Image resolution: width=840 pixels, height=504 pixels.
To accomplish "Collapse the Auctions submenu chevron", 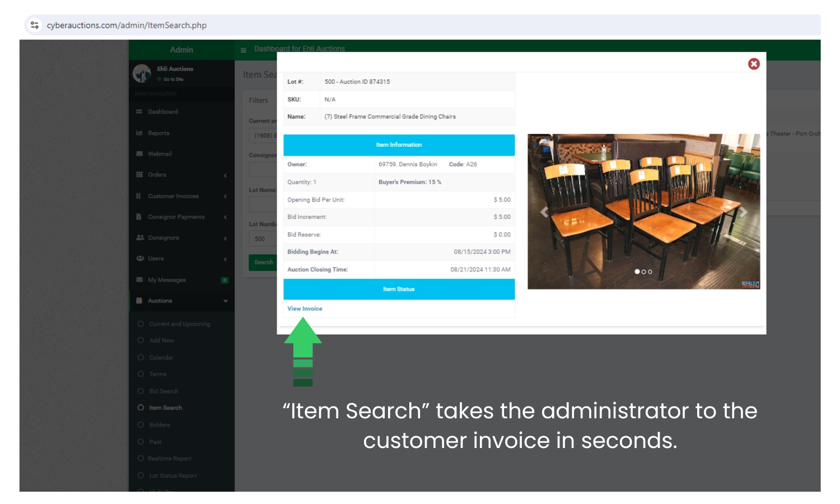I will (x=226, y=301).
